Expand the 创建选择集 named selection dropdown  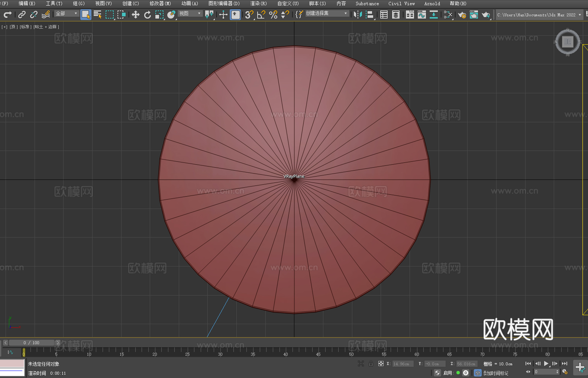(327, 13)
